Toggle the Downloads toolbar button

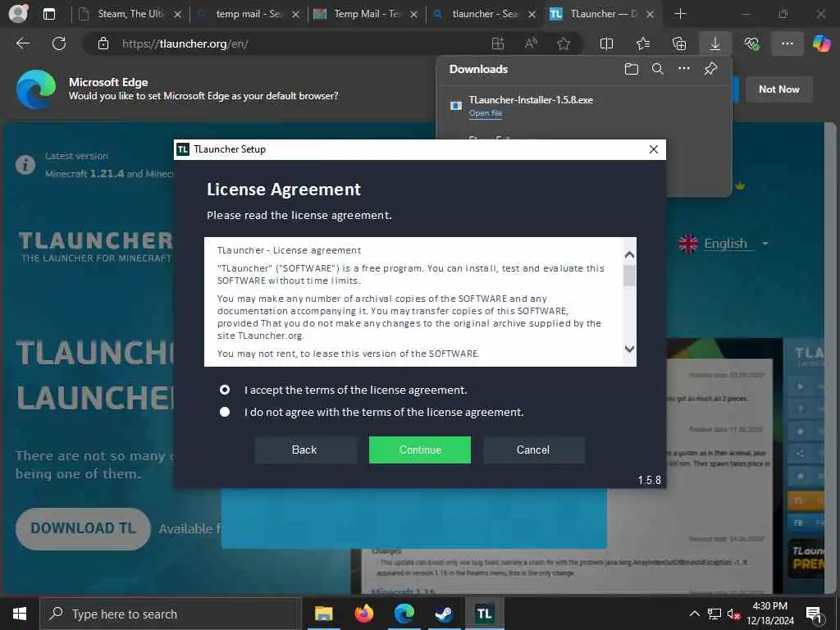pyautogui.click(x=715, y=43)
